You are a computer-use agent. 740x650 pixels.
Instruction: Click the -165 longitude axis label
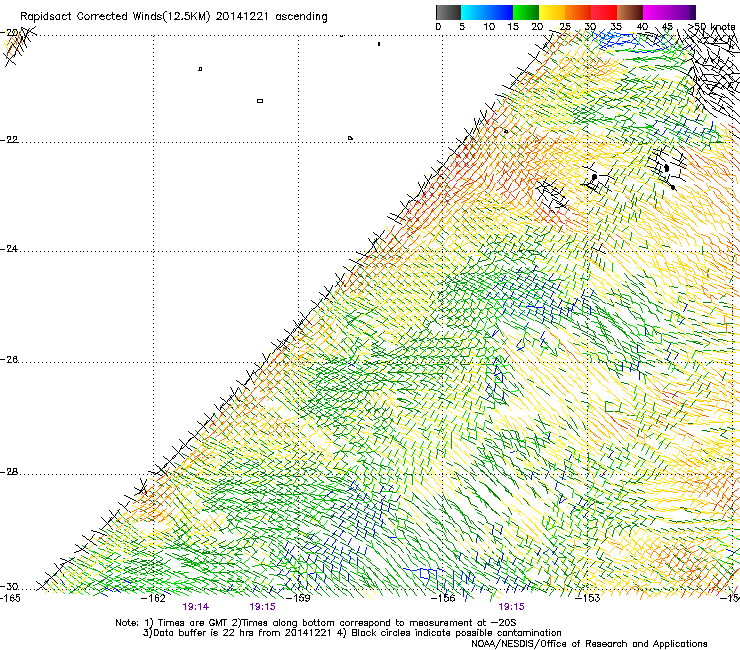click(x=10, y=598)
